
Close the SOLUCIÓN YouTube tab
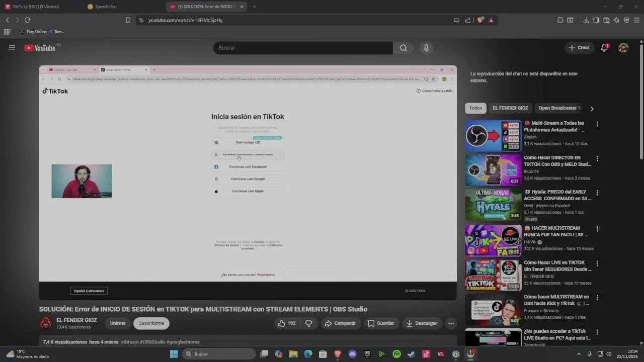pyautogui.click(x=242, y=7)
